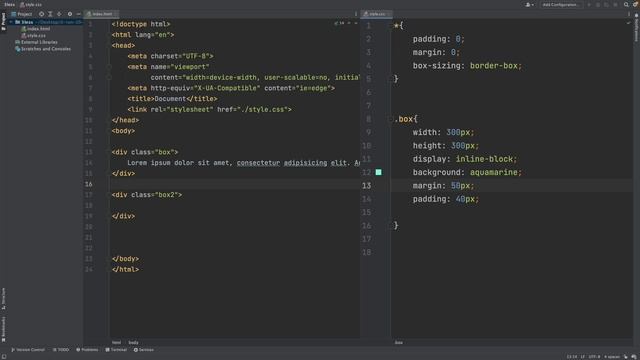Click the expand all icon in Project panel
The width and height of the screenshot is (640, 360).
[x=50, y=14]
